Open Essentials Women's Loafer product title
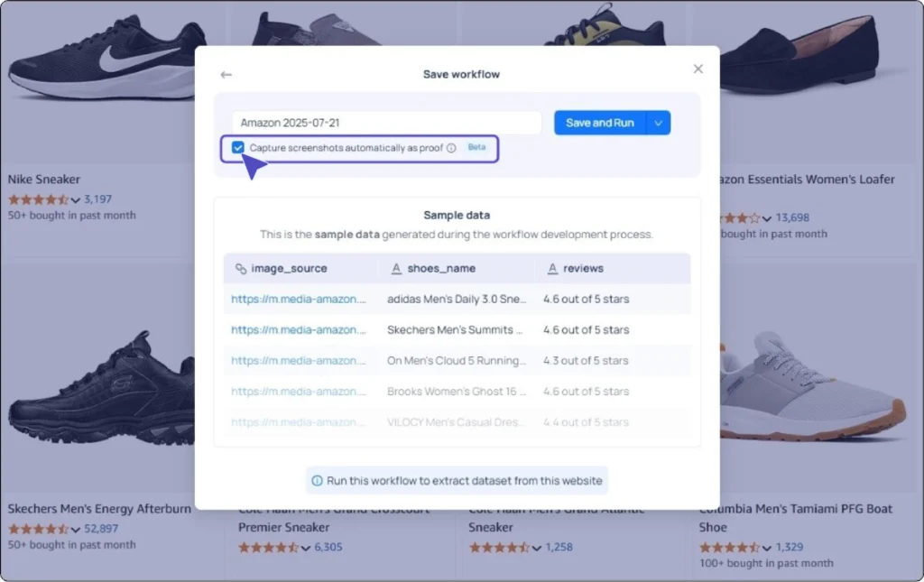Image resolution: width=924 pixels, height=582 pixels. [808, 179]
